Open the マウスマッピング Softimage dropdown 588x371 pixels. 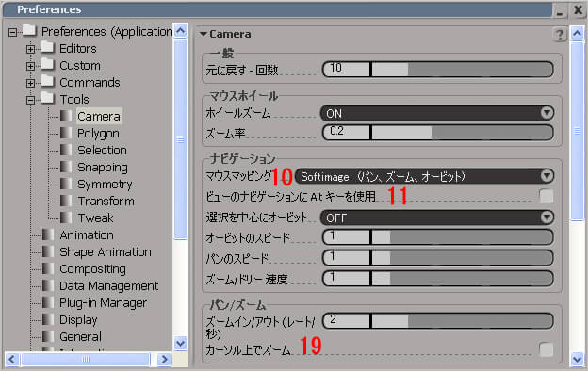click(x=424, y=176)
